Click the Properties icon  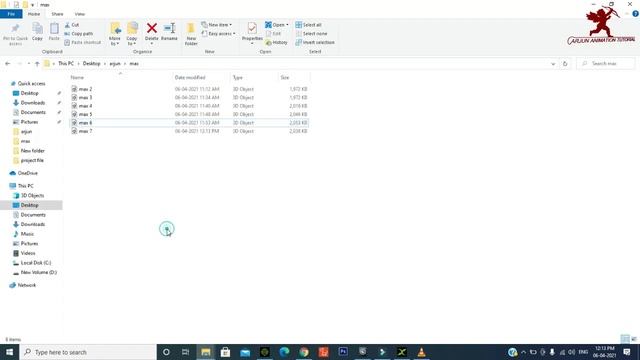pos(252,29)
